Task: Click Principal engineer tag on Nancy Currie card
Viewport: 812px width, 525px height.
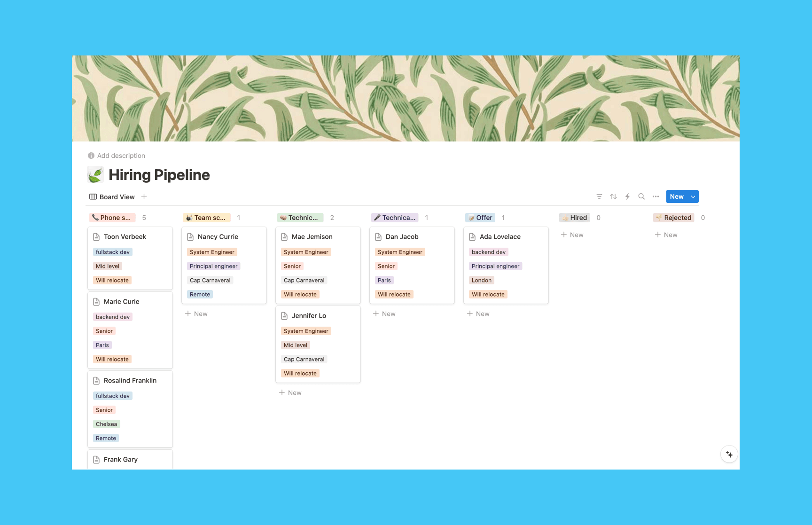Action: (214, 266)
